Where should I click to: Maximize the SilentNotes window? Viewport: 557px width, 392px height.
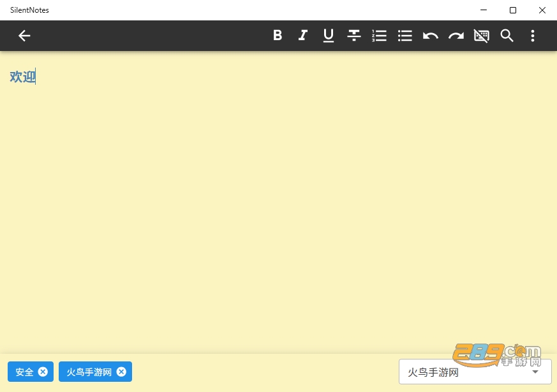(x=513, y=10)
